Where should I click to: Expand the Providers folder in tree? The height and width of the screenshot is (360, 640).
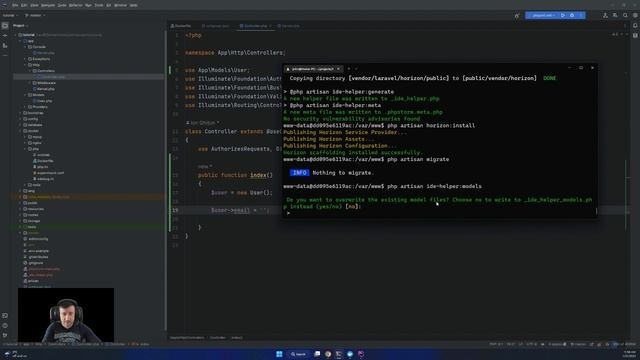pyautogui.click(x=25, y=107)
